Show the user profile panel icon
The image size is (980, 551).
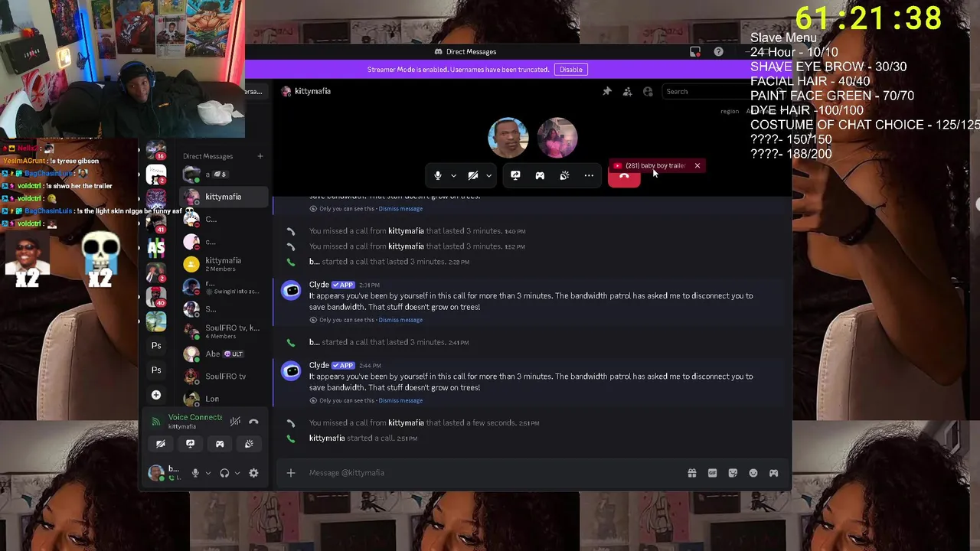648,91
